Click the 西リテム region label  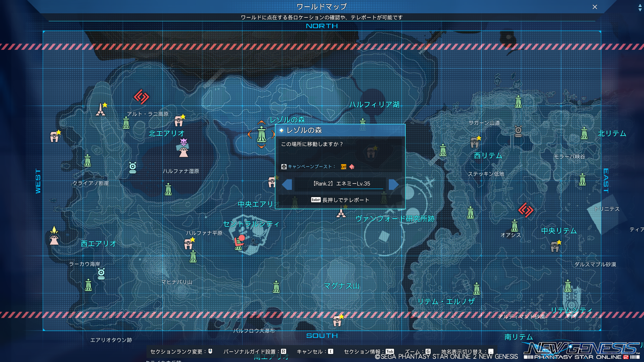pyautogui.click(x=488, y=156)
